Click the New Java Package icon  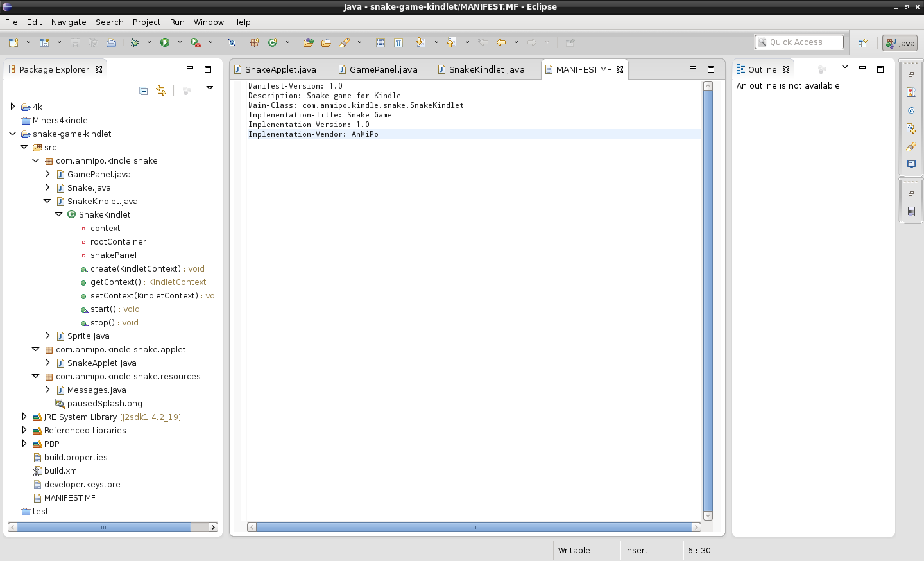click(x=255, y=42)
